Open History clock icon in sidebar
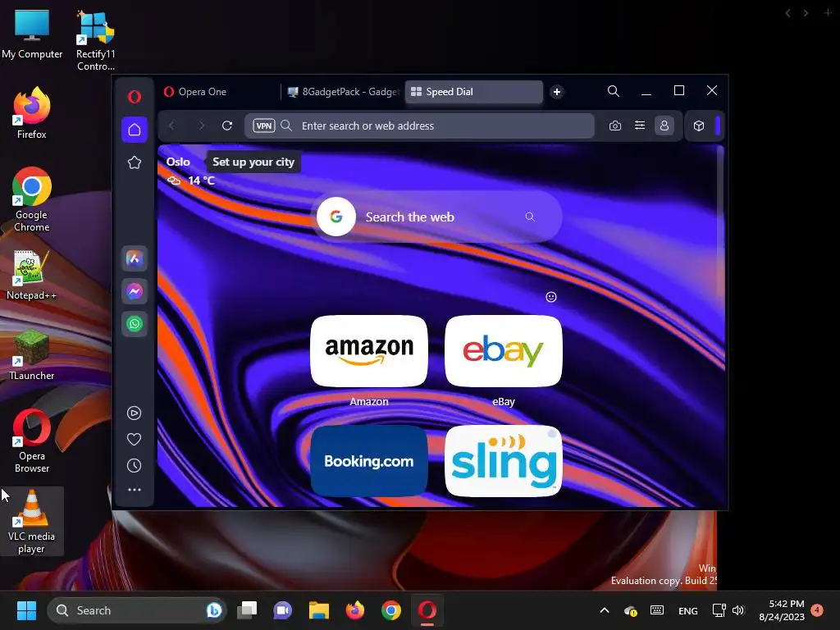Viewport: 840px width, 630px height. point(134,466)
